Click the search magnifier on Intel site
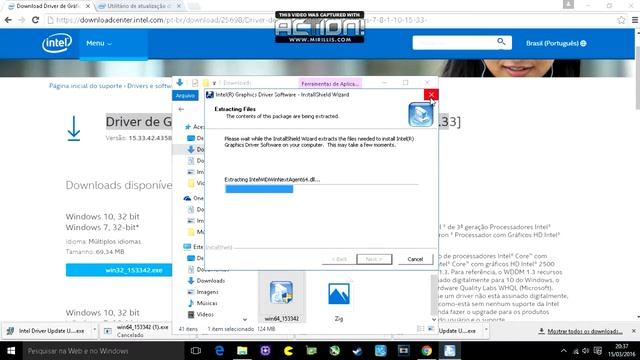 [501, 42]
